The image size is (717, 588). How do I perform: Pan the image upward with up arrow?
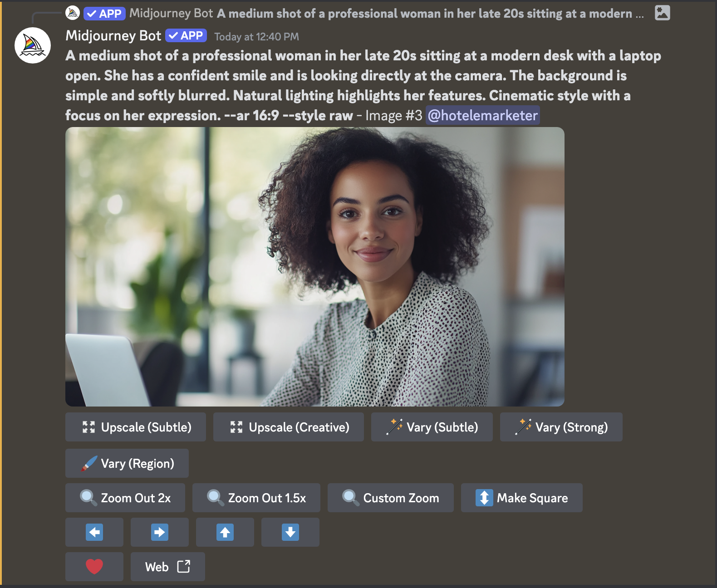(x=225, y=532)
